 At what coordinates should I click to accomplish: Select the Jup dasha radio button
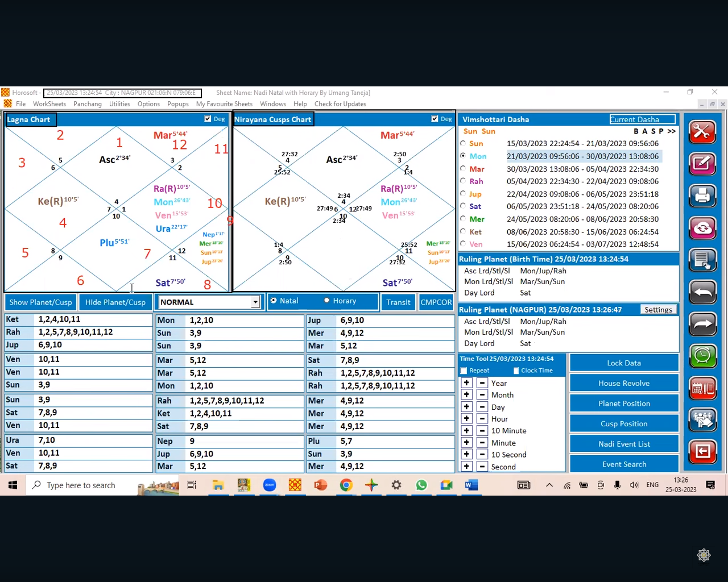point(463,194)
